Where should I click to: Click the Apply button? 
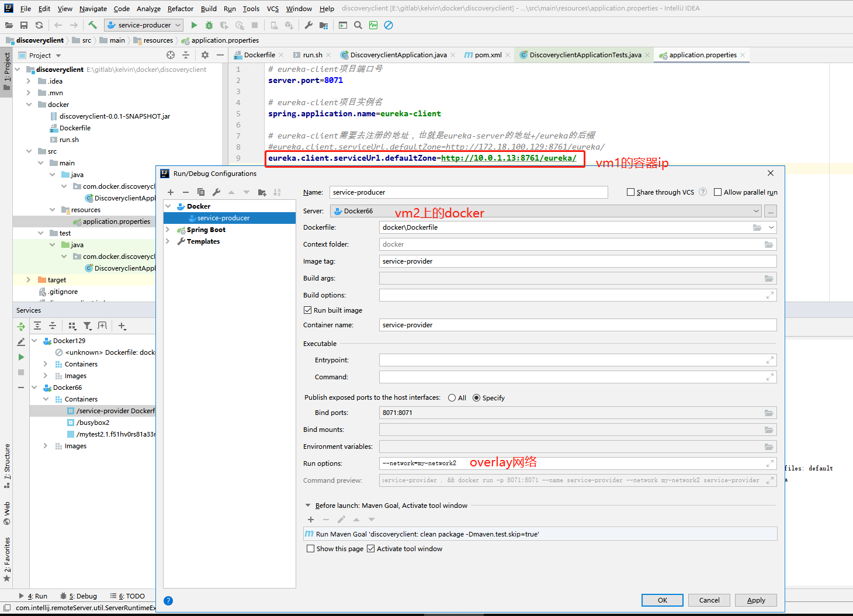tap(756, 600)
